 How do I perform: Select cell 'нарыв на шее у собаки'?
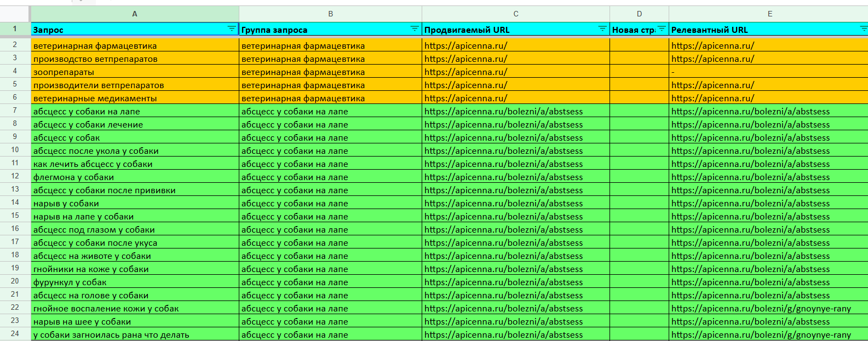(x=135, y=321)
